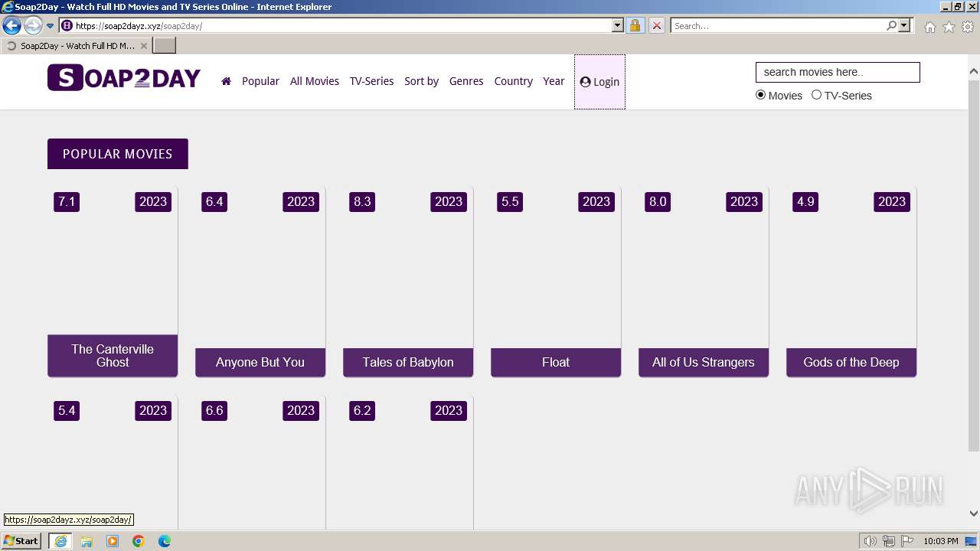Close the Soap2Day browser tab
The height and width of the screenshot is (551, 980).
pos(144,46)
